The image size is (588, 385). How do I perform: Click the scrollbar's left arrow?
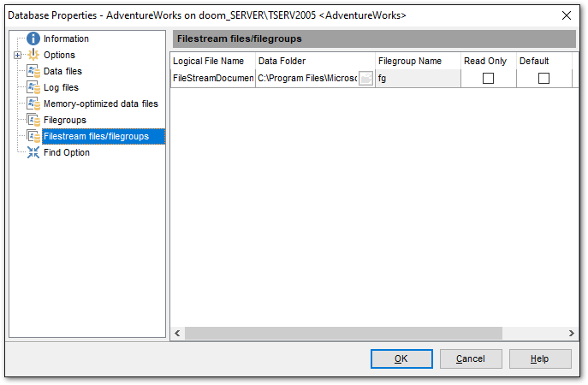[178, 333]
